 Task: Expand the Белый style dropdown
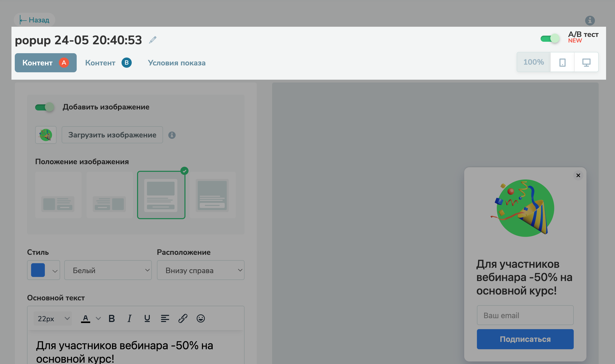coord(108,270)
